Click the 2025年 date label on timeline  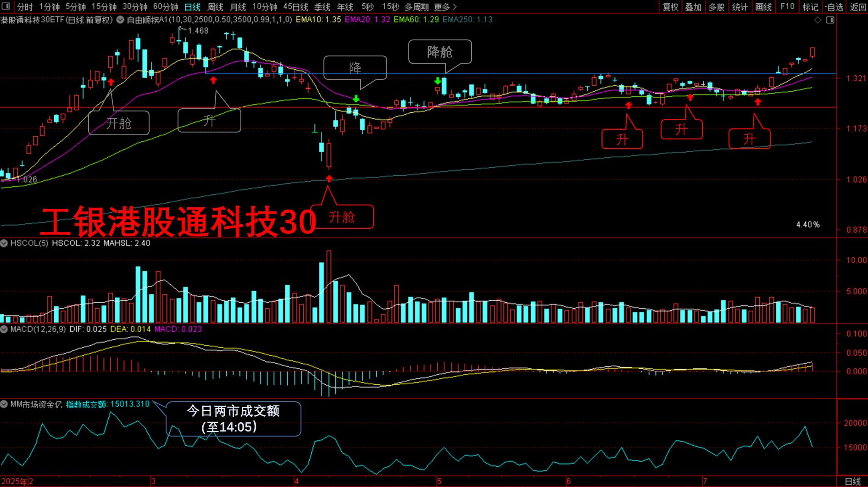[14, 481]
